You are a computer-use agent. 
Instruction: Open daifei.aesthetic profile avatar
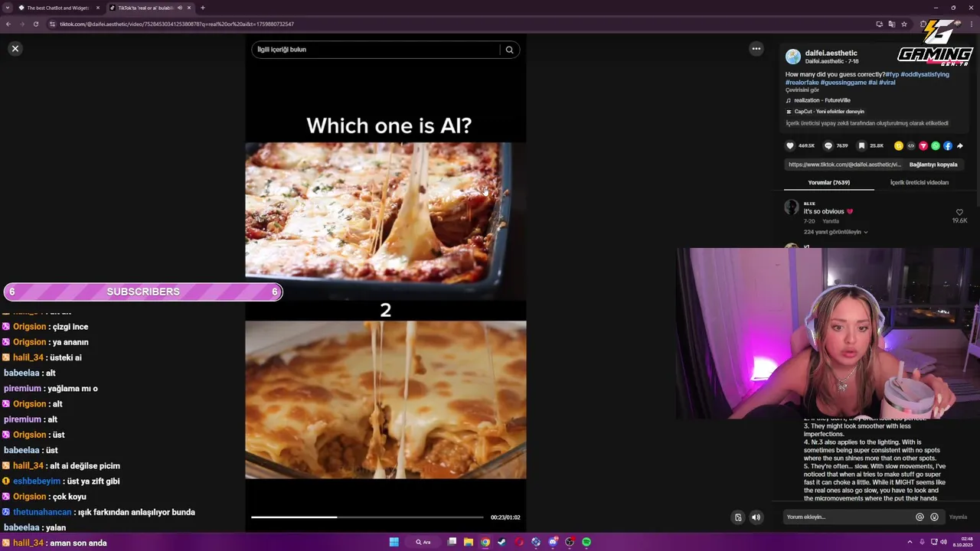tap(793, 57)
